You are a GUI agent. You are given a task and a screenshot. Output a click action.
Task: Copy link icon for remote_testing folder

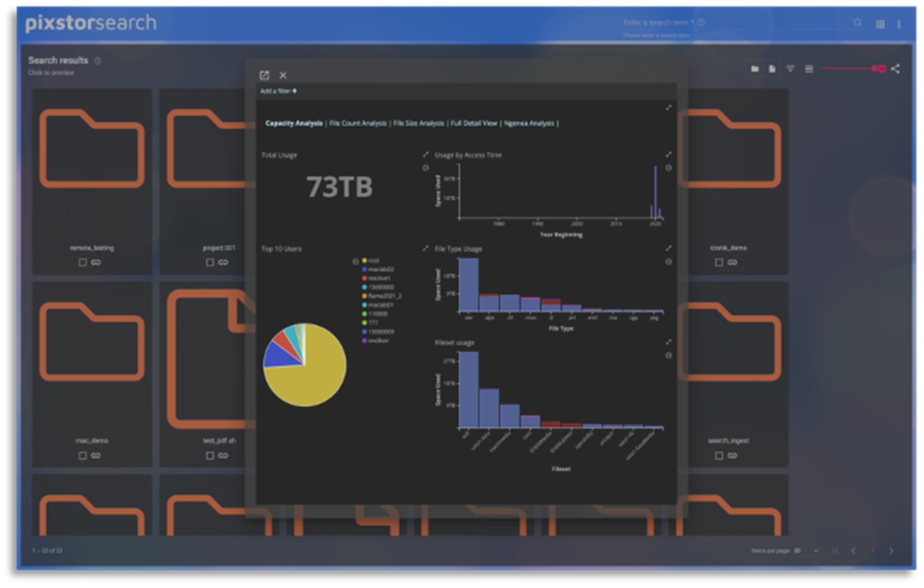[x=96, y=262]
